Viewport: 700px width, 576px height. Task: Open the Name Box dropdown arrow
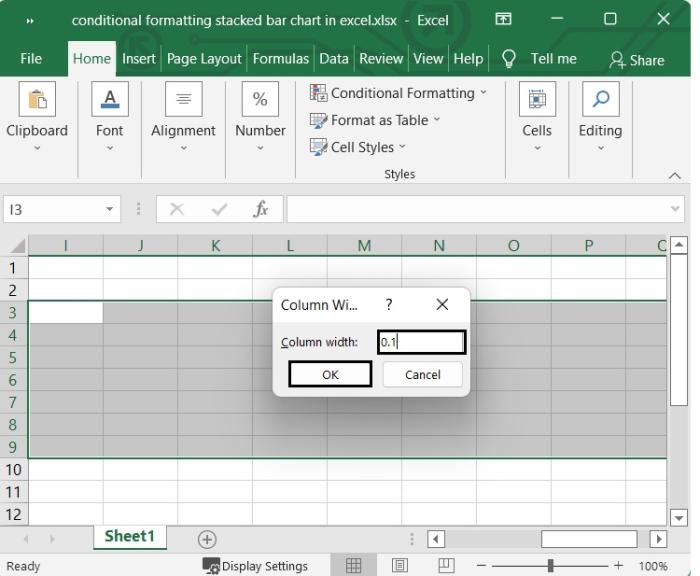tap(109, 209)
